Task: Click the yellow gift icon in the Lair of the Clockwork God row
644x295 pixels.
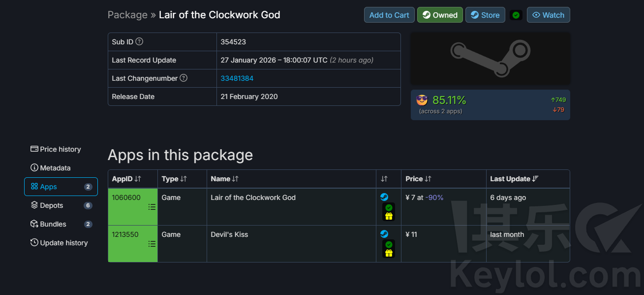Action: [389, 216]
